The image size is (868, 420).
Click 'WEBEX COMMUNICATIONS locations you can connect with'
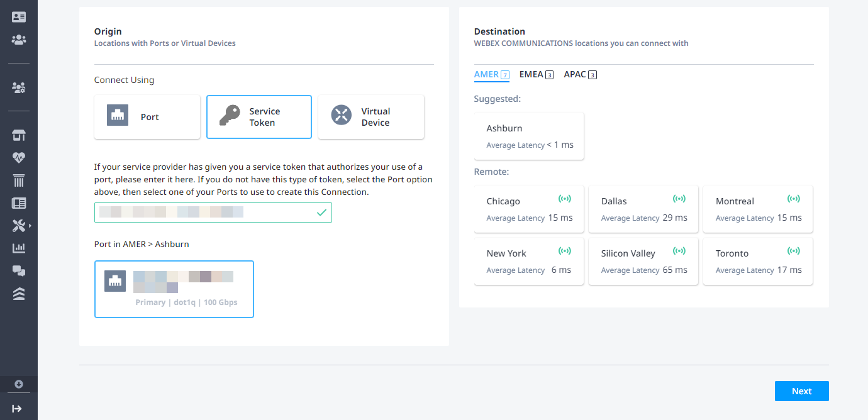[x=581, y=44]
